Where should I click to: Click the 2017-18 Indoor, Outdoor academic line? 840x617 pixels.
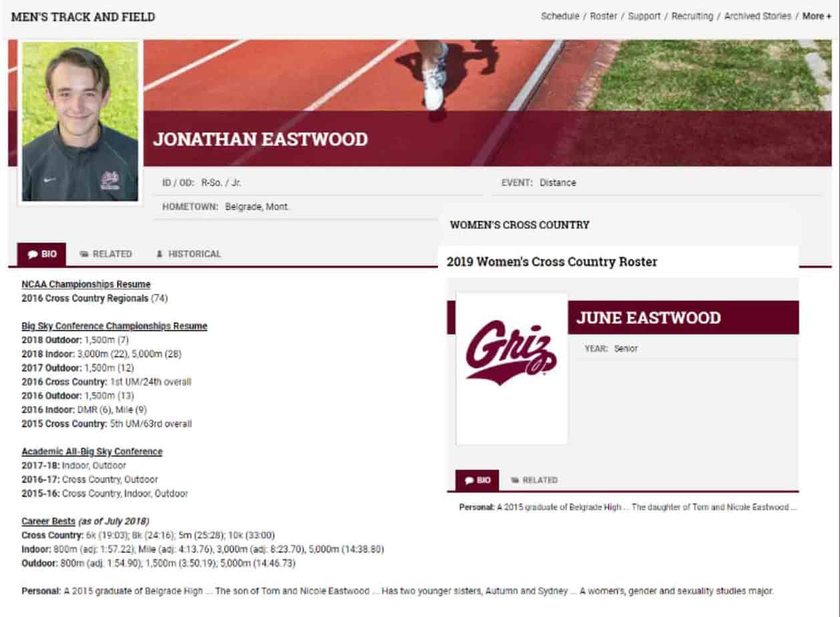point(73,465)
